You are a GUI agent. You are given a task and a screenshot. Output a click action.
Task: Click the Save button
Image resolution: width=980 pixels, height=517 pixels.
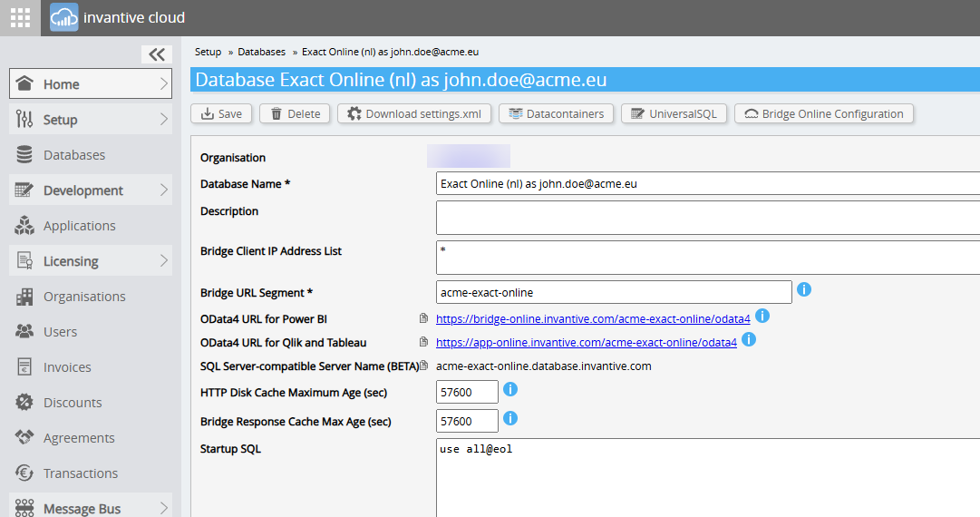[x=221, y=113]
